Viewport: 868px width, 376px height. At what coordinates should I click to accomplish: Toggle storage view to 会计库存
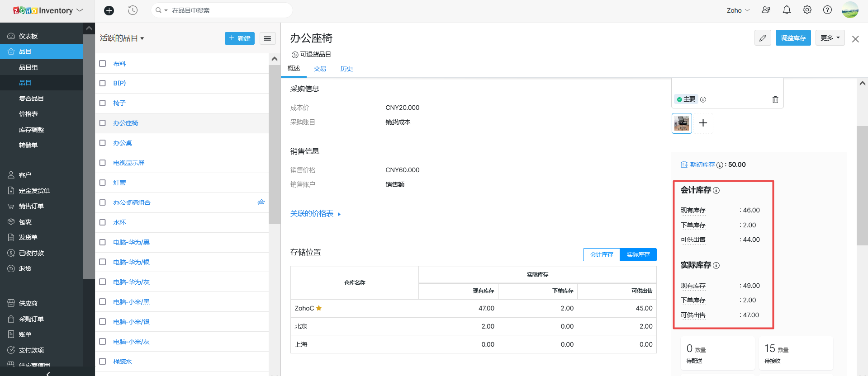click(x=601, y=255)
